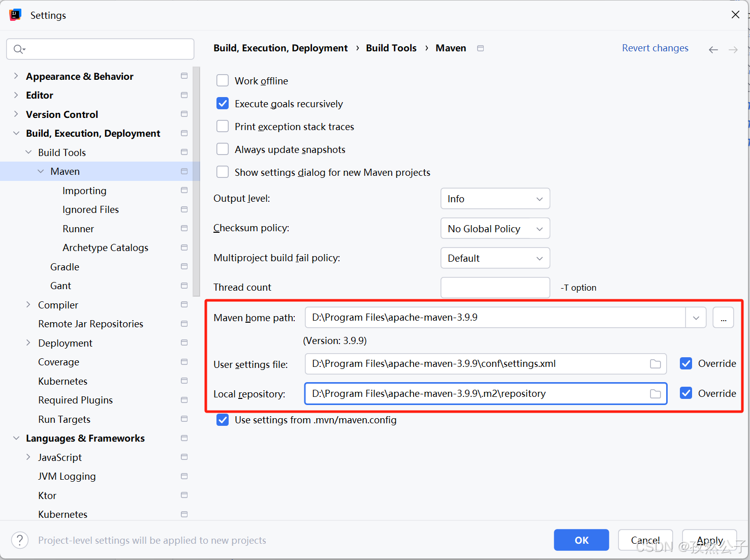Click project-level icon on Gant row
Screen dimensions: 750x560
(184, 286)
